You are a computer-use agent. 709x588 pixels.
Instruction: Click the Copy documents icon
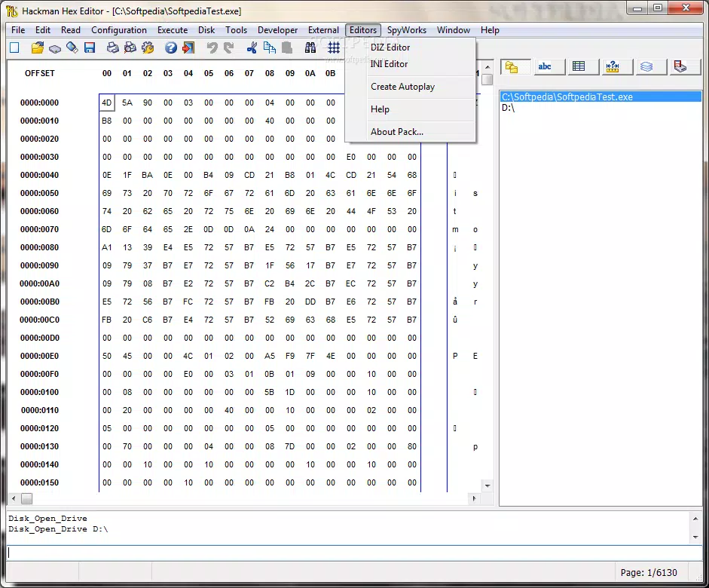(x=270, y=47)
